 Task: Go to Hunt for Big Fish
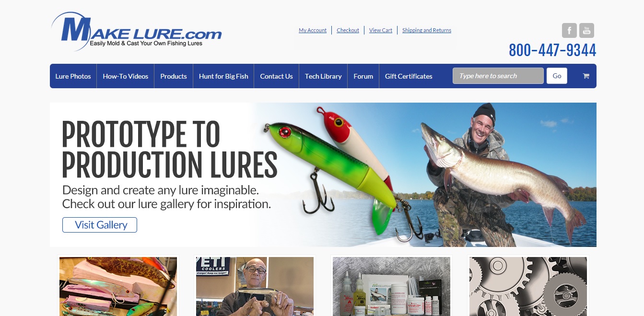click(x=223, y=76)
